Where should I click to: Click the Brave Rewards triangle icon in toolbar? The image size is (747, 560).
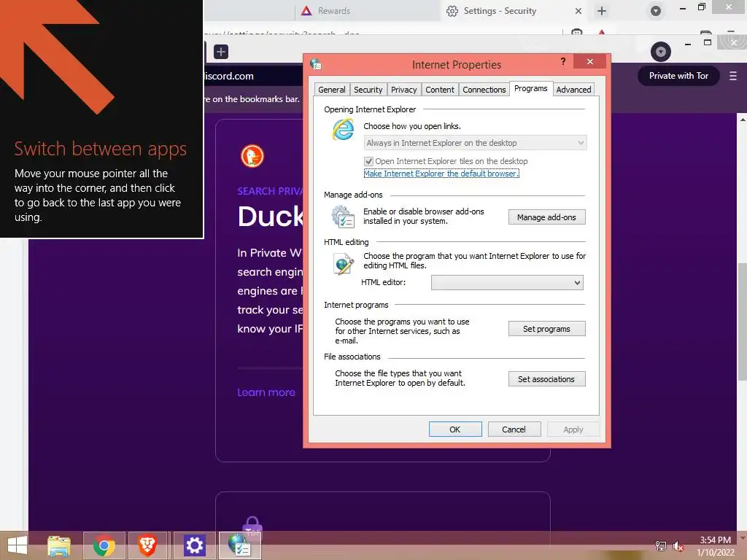tap(602, 32)
